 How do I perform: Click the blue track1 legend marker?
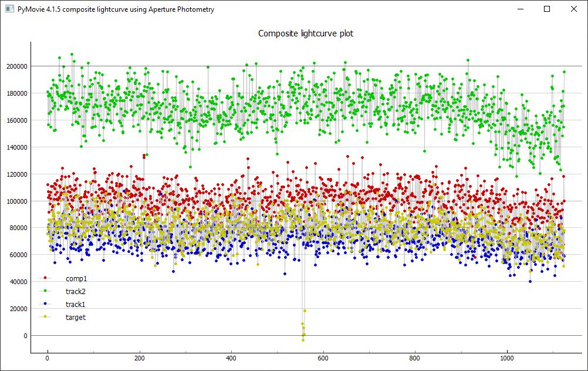pos(46,304)
